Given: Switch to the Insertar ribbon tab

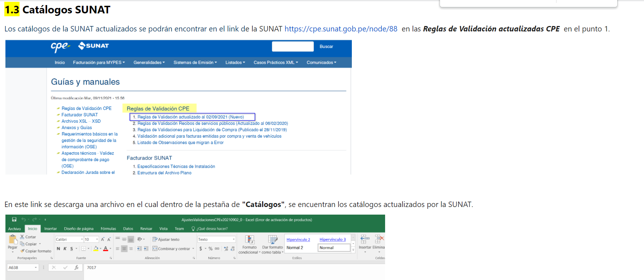Looking at the screenshot, I should [51, 229].
